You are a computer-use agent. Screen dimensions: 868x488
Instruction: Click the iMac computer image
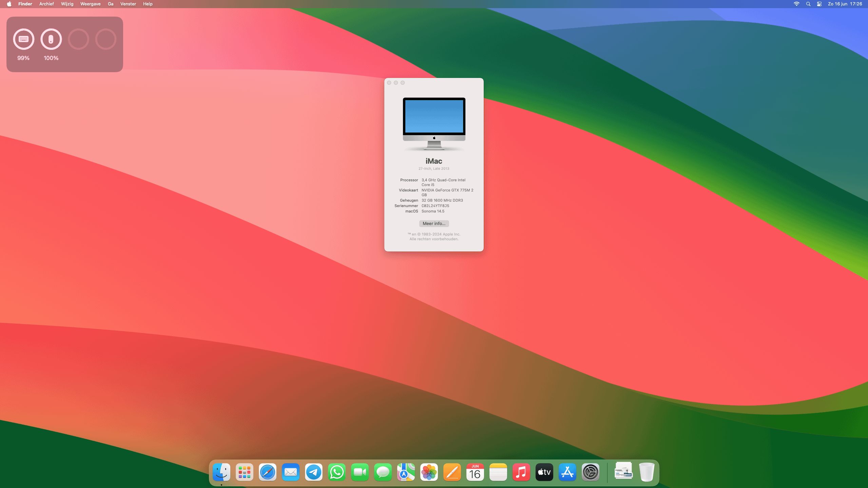point(434,124)
